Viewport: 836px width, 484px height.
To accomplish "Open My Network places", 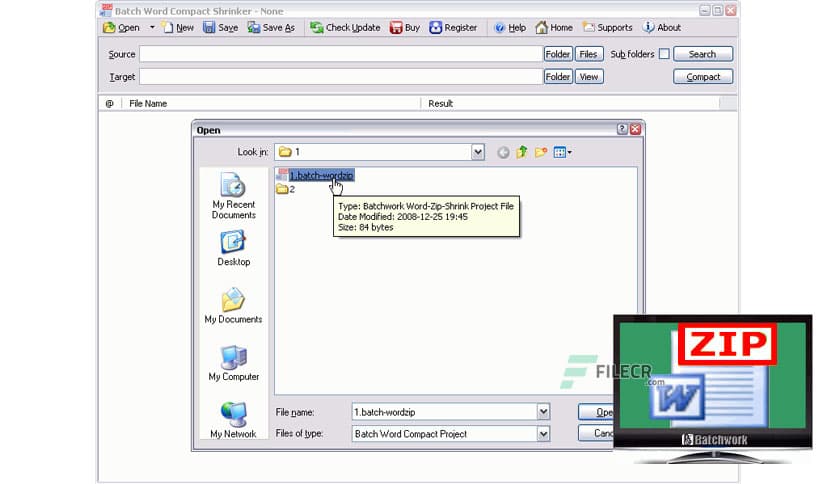I will pyautogui.click(x=234, y=421).
